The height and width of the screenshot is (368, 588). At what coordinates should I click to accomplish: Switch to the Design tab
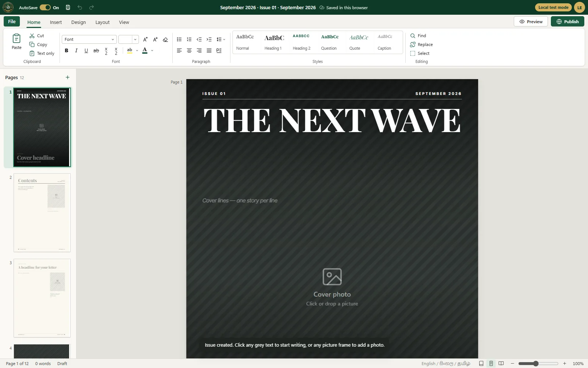78,22
